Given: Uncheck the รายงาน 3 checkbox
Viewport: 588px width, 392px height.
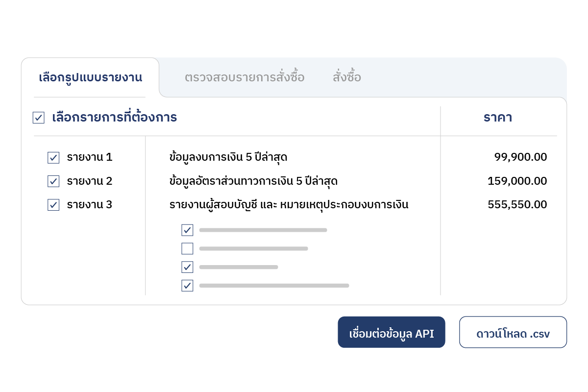Looking at the screenshot, I should [53, 205].
